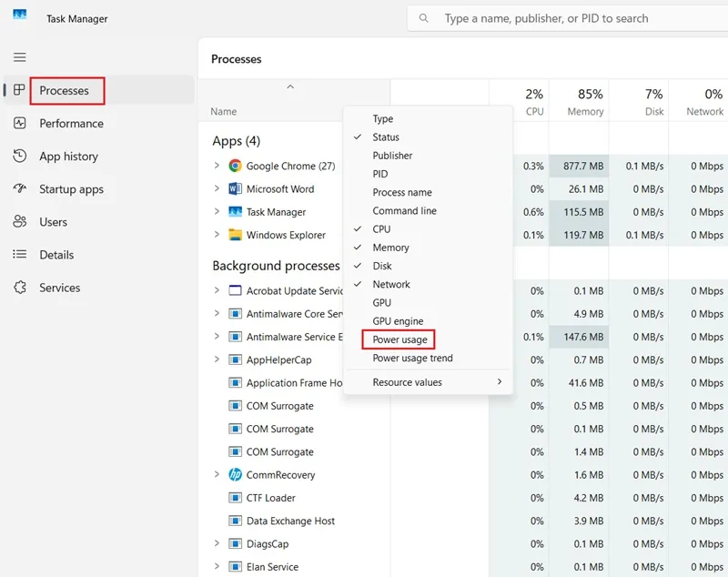
Task: Focus the name, publisher, or PID search box
Action: [x=567, y=18]
